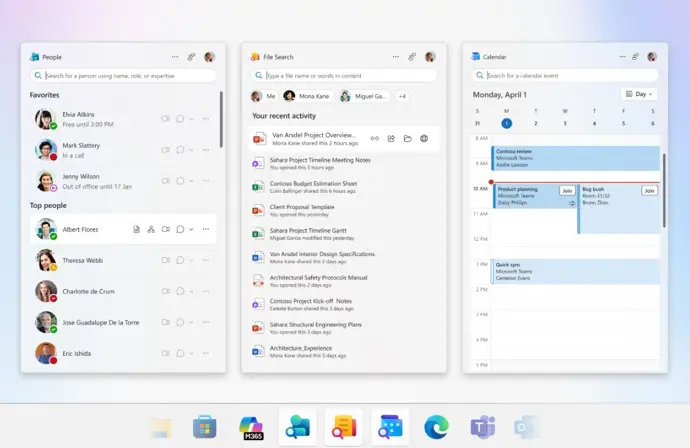The height and width of the screenshot is (448, 690).
Task: Open the People panel more options menu
Action: coord(175,57)
